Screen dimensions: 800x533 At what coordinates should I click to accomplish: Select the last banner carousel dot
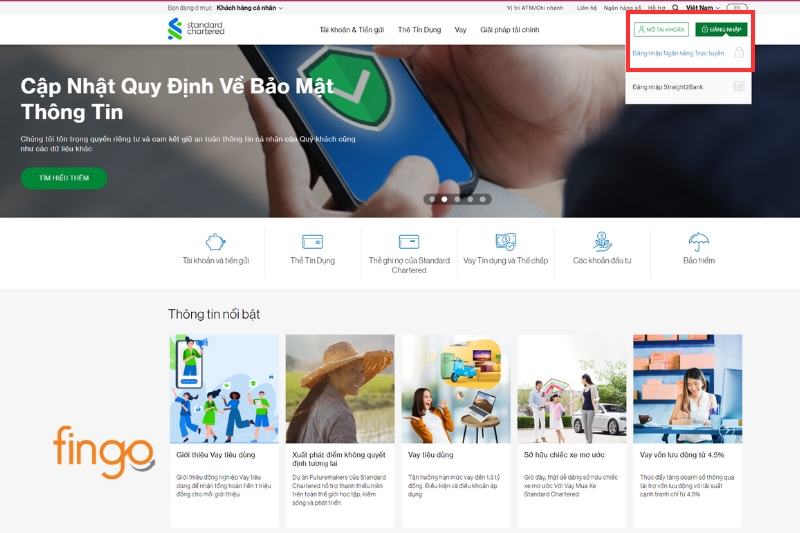[483, 199]
